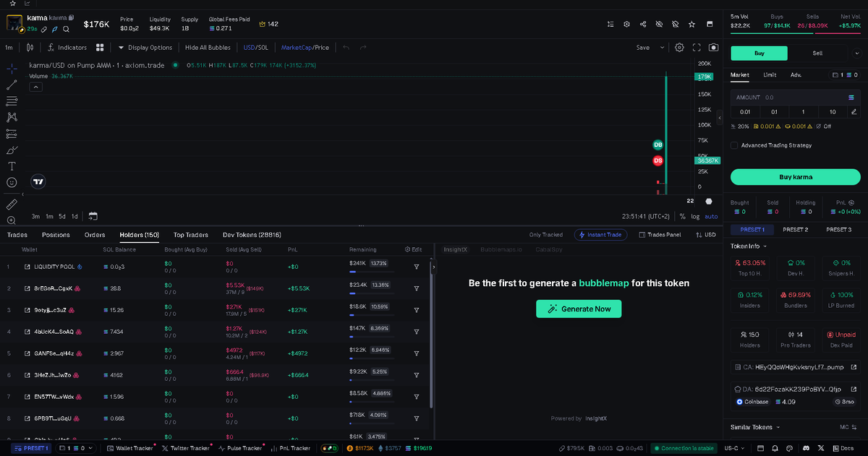868x456 pixels.
Task: Expand the buy/sell panel chevron
Action: 857,53
